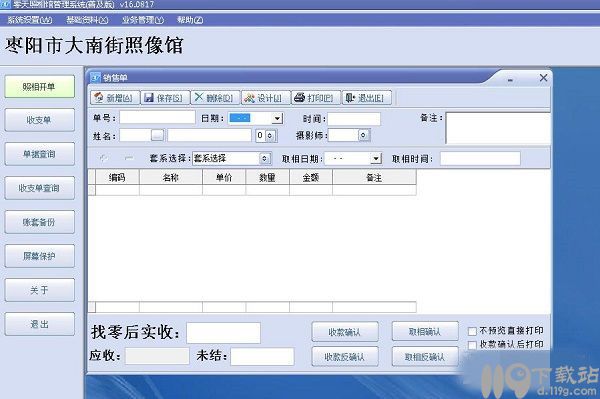The width and height of the screenshot is (600, 399).
Task: Toggle 收款确认后打印 checkbox
Action: 473,345
